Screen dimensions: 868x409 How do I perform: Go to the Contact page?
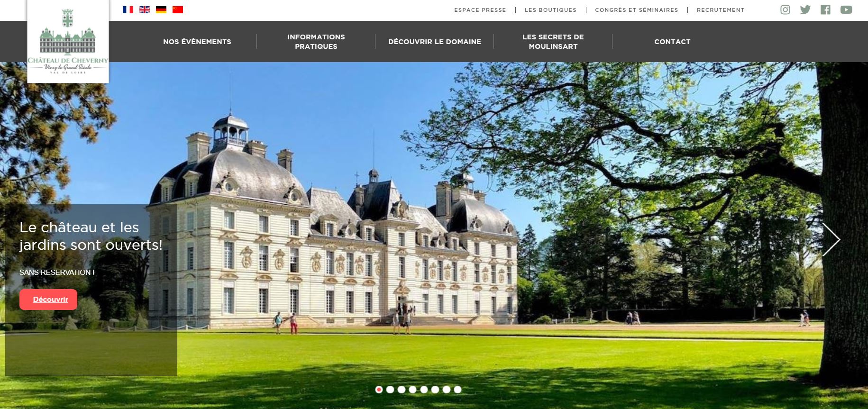pos(672,42)
